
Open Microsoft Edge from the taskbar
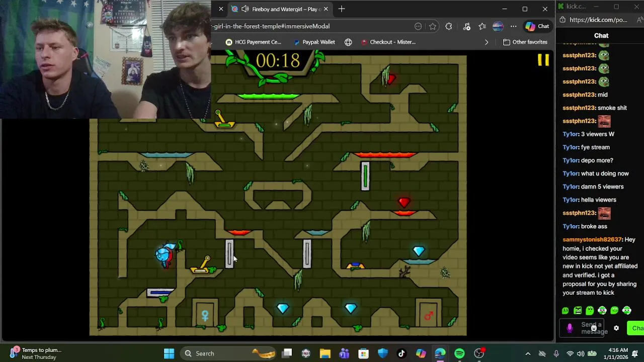[x=440, y=353]
